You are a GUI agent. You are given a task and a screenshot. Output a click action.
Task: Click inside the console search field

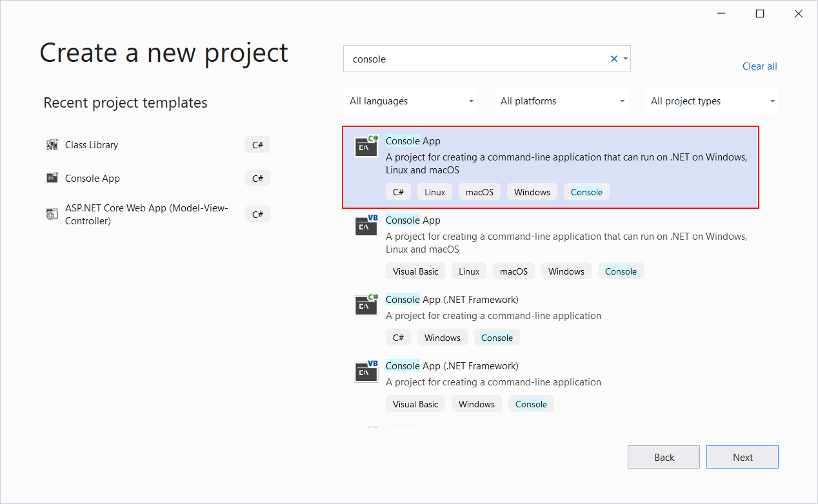tap(477, 58)
